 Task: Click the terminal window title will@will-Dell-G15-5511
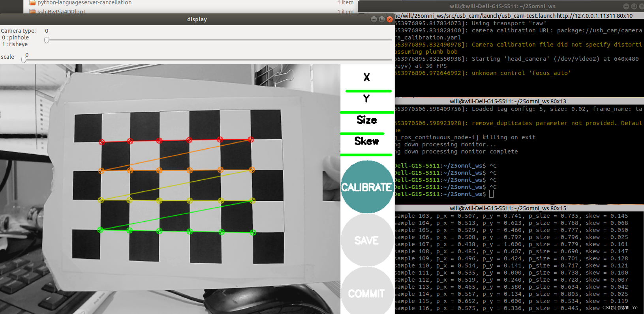point(503,6)
